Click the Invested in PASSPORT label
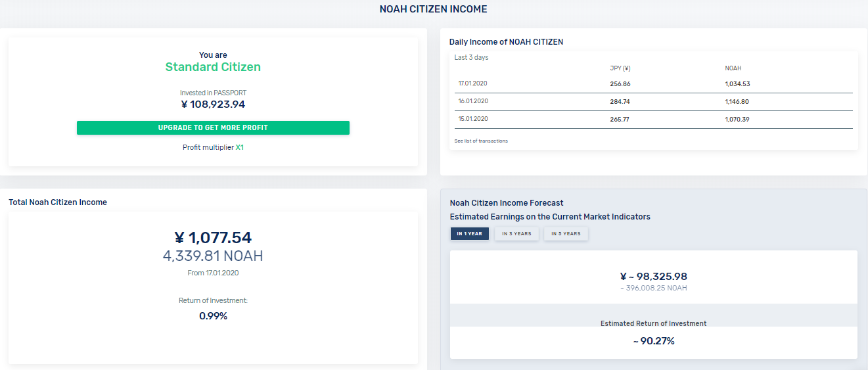The width and height of the screenshot is (868, 370). point(213,93)
